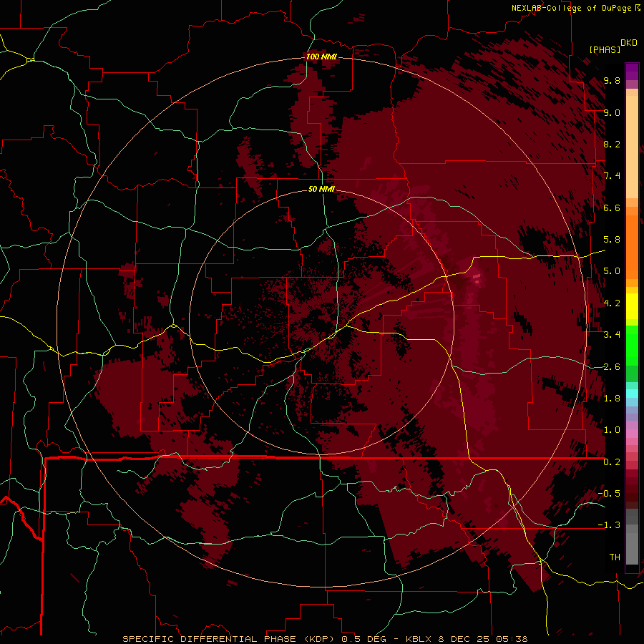
Task: Click the 9.8 value on the color scale
Action: (x=612, y=80)
